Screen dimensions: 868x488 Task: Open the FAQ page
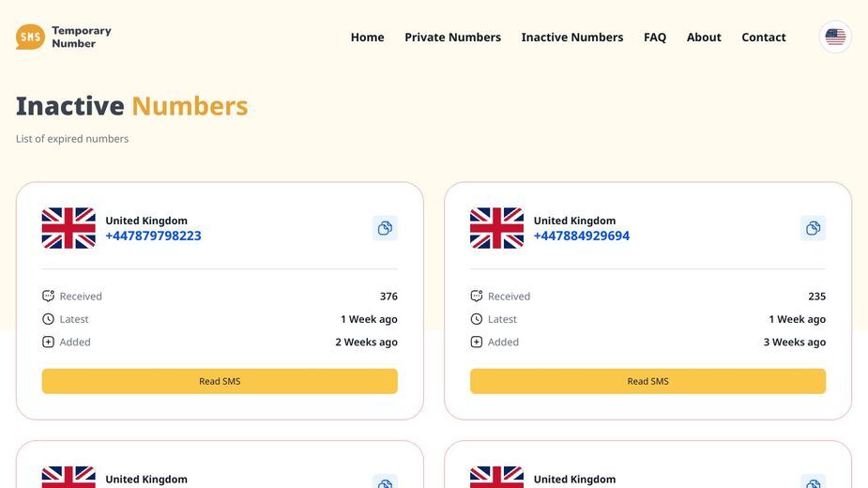654,38
